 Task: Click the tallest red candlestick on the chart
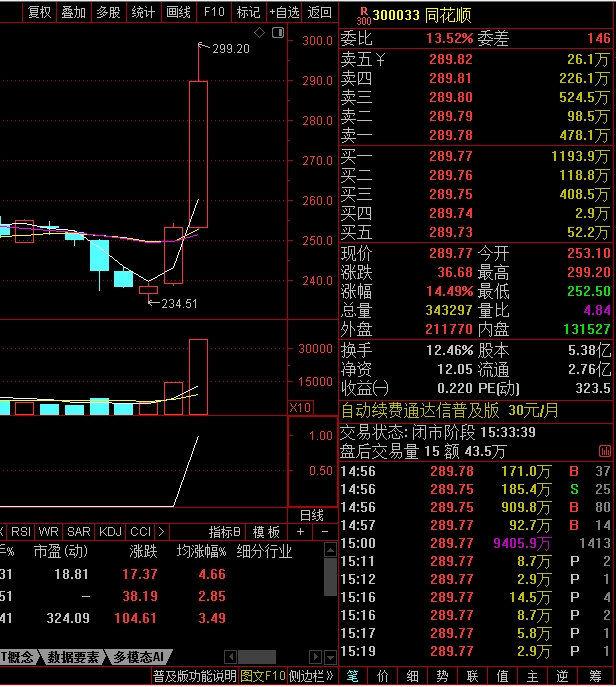[x=198, y=154]
